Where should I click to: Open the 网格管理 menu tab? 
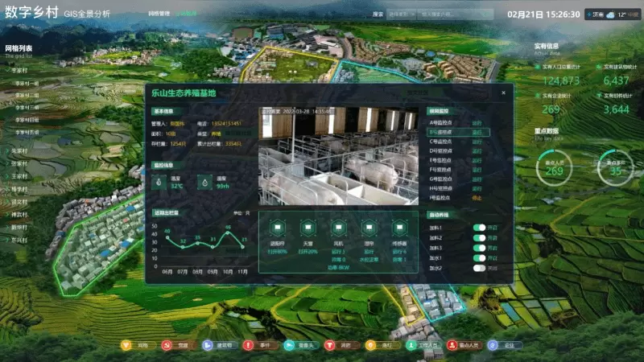point(159,14)
